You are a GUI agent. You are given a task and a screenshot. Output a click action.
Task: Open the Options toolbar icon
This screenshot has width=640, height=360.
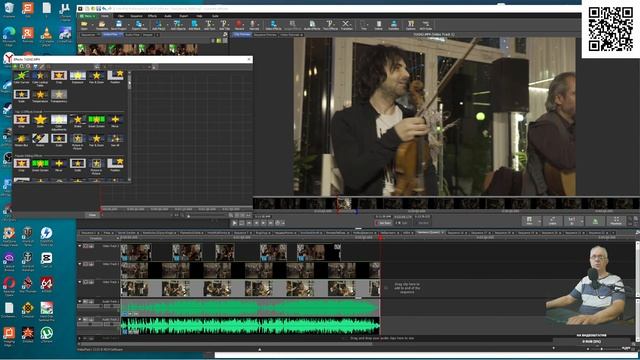[411, 24]
